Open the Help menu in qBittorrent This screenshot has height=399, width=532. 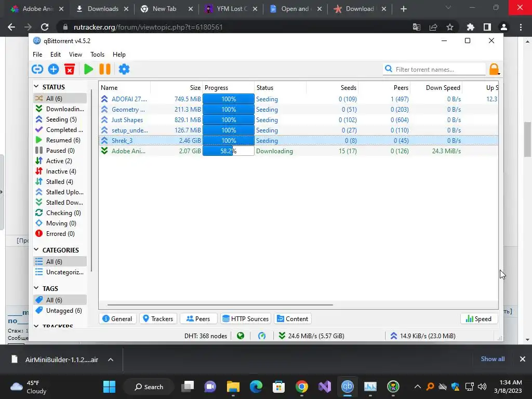[119, 54]
